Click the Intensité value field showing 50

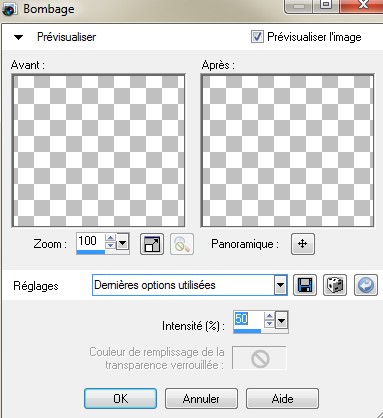[248, 319]
